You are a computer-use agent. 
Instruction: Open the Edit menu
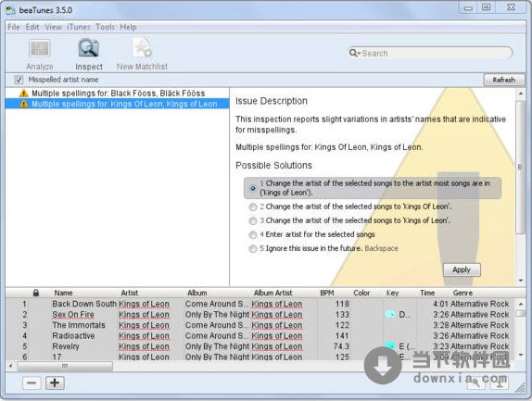click(x=32, y=27)
